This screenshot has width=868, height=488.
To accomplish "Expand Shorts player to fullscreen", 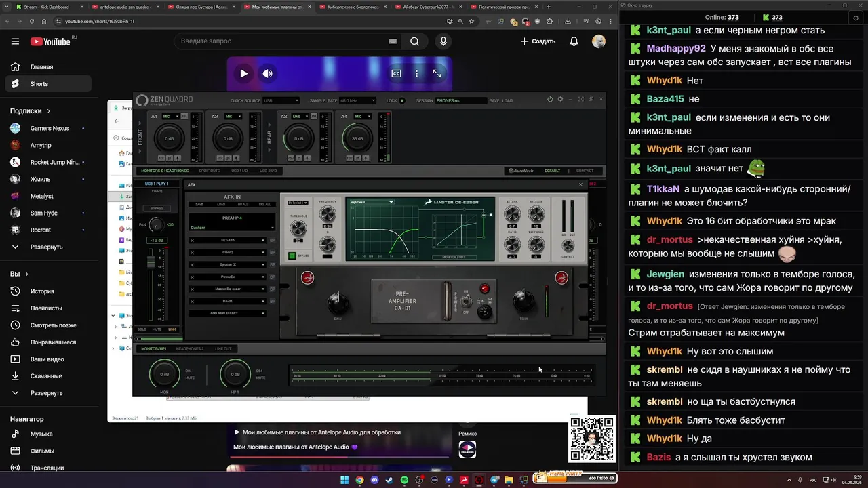I will point(437,73).
